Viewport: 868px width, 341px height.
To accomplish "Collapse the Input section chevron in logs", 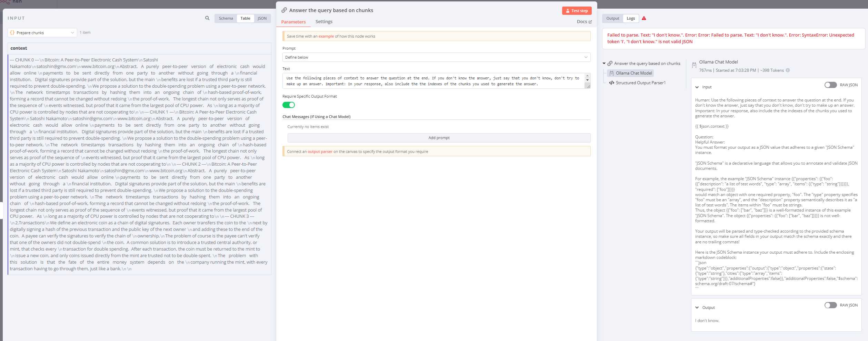I will point(697,87).
